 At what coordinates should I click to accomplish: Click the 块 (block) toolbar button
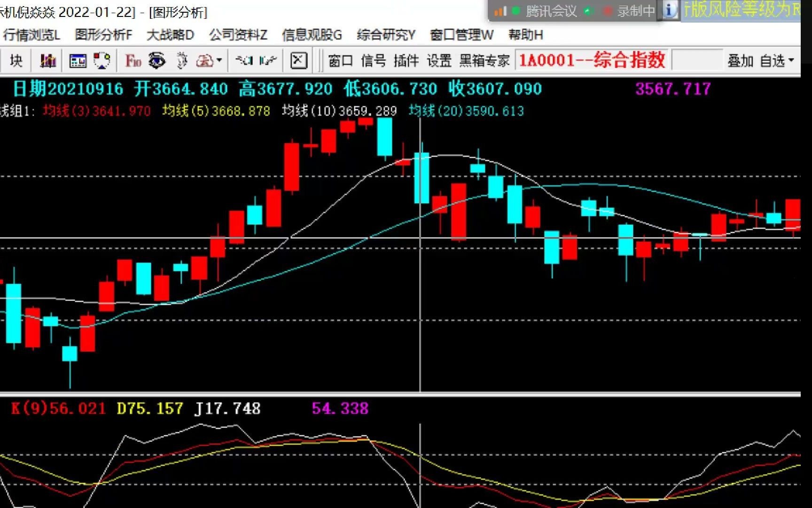pos(16,61)
